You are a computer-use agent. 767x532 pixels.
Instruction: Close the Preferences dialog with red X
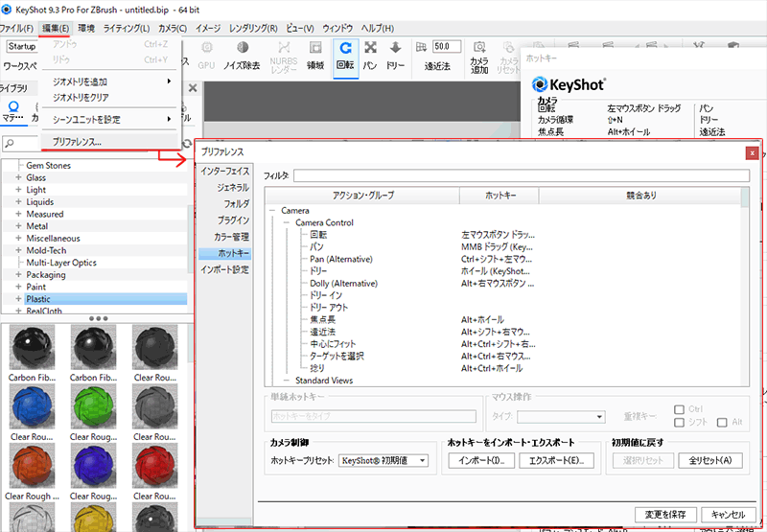point(754,151)
